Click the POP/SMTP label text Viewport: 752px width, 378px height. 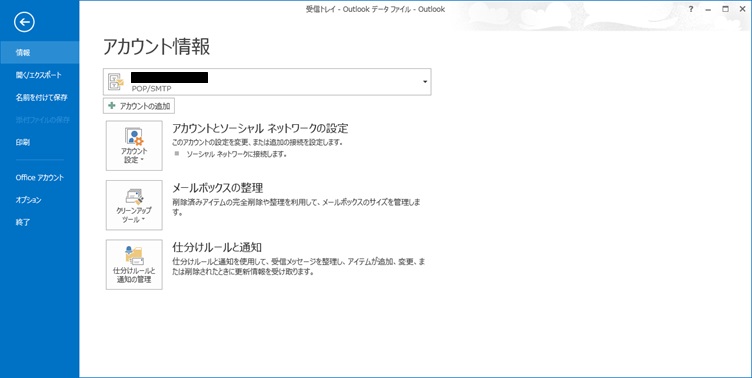coord(151,89)
